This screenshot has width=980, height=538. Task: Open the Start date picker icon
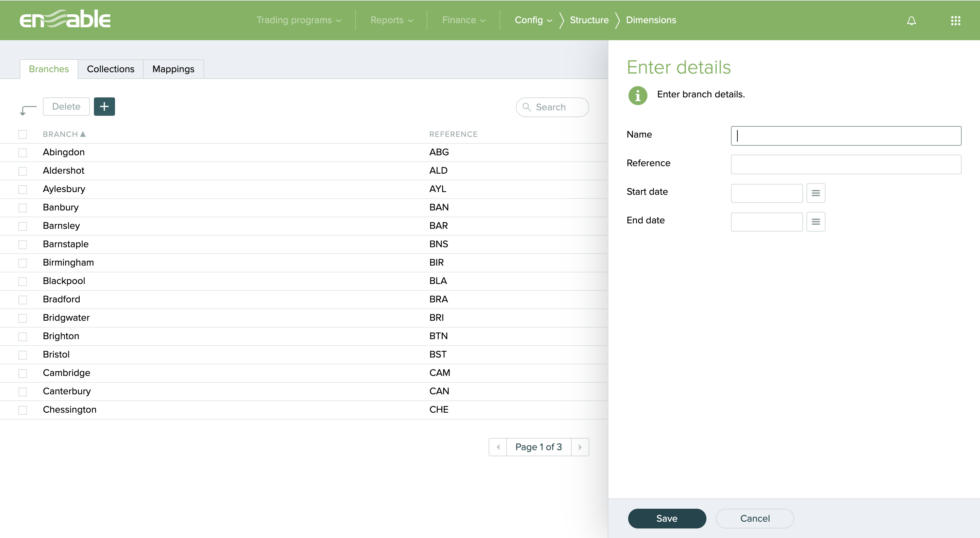point(815,193)
